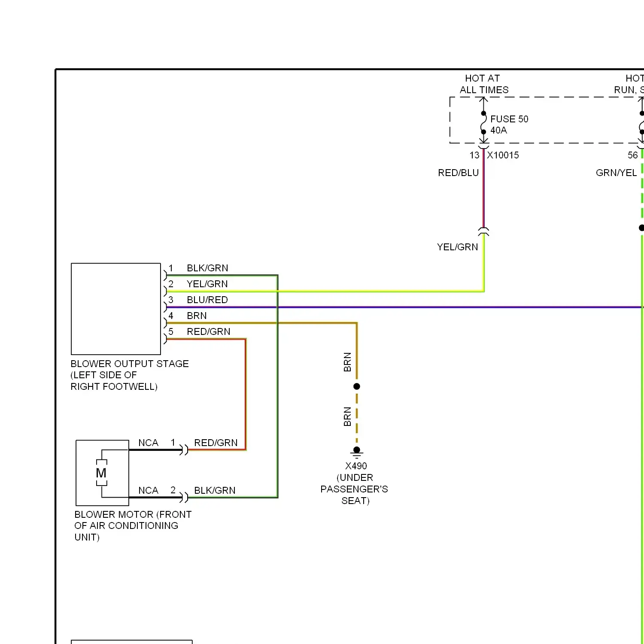Viewport: 644px width, 644px height.
Task: Click the BLK/GRN label at output stage pin 1
Action: coord(207,268)
